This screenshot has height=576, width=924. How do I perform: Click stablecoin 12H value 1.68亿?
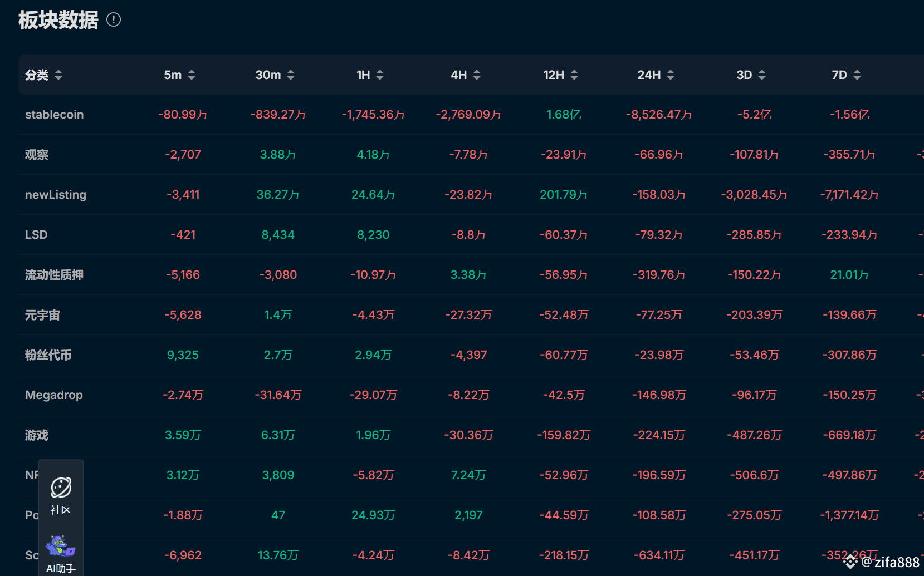pyautogui.click(x=564, y=115)
